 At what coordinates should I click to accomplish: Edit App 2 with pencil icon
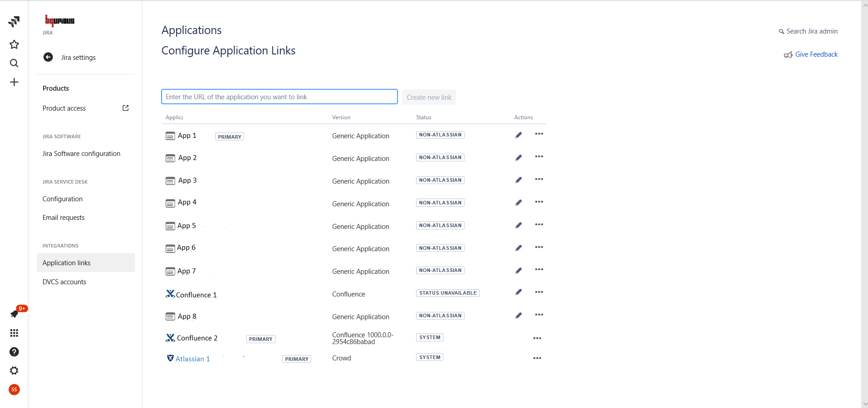point(519,158)
